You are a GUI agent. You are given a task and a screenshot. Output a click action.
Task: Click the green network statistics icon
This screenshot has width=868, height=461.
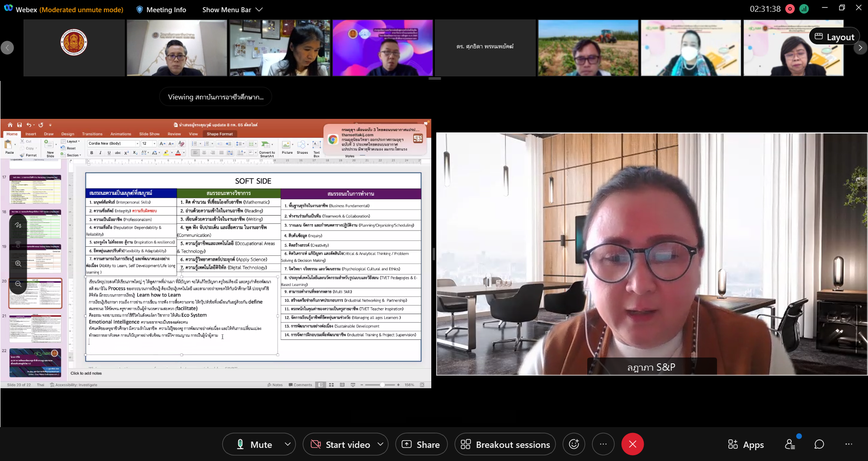coord(804,9)
